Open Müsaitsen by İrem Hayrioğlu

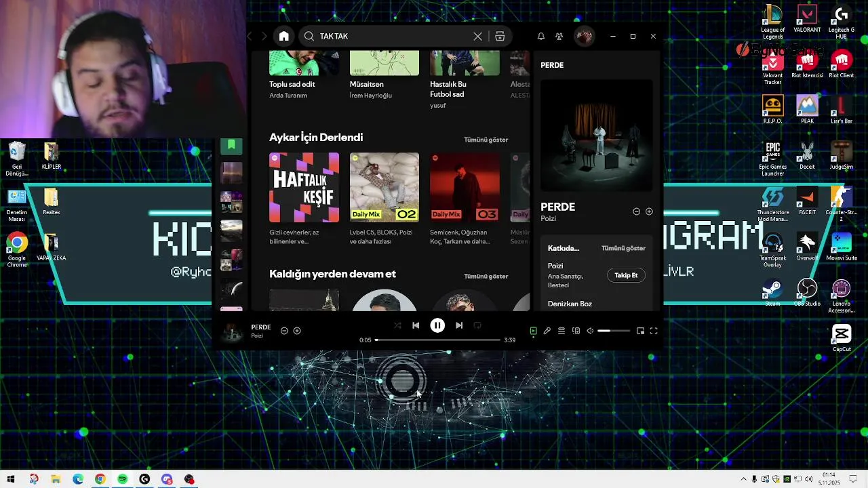click(x=367, y=84)
